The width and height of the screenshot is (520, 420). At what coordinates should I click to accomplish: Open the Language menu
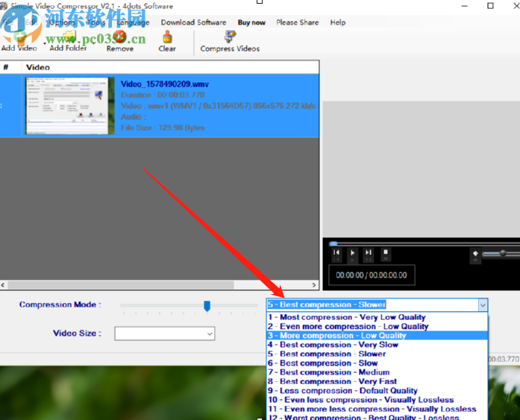tap(133, 22)
